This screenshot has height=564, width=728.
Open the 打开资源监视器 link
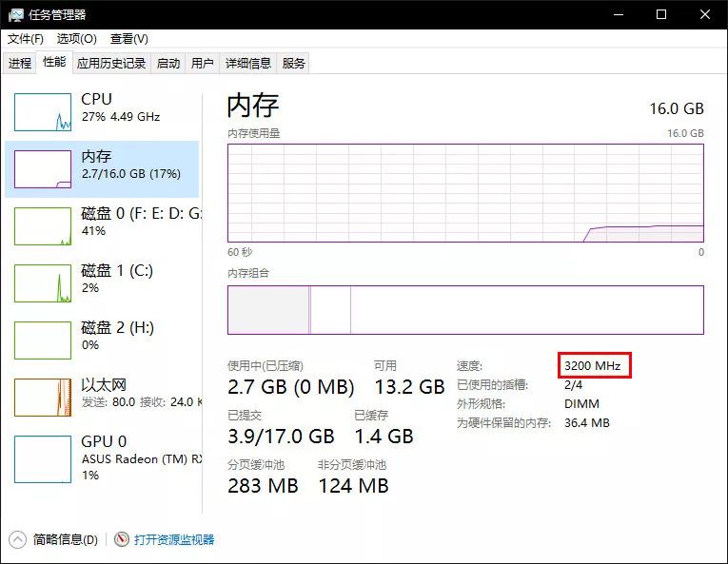click(174, 539)
